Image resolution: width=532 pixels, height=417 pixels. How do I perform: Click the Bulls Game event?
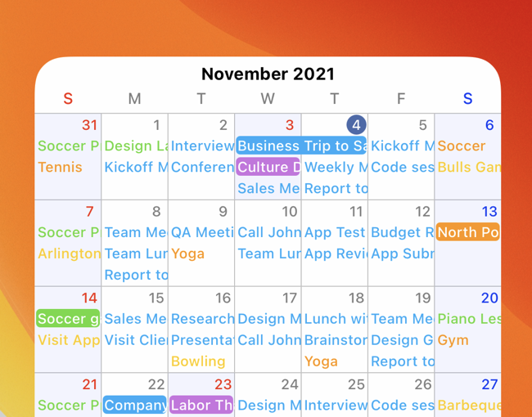468,167
